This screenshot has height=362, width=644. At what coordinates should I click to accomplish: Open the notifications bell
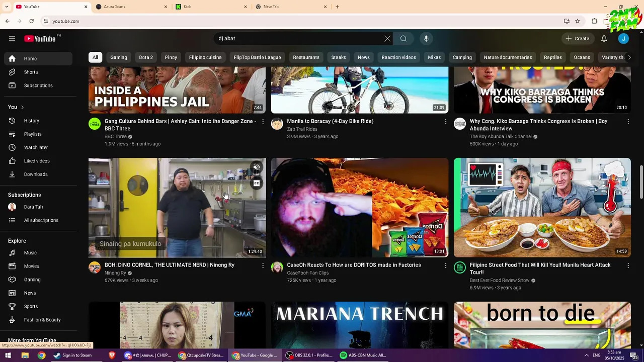(x=604, y=39)
